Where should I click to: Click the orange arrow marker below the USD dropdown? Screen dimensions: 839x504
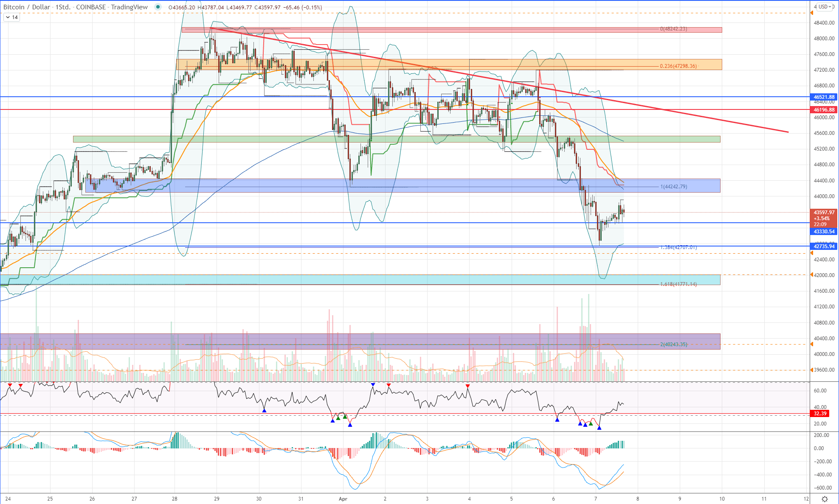pos(811,13)
